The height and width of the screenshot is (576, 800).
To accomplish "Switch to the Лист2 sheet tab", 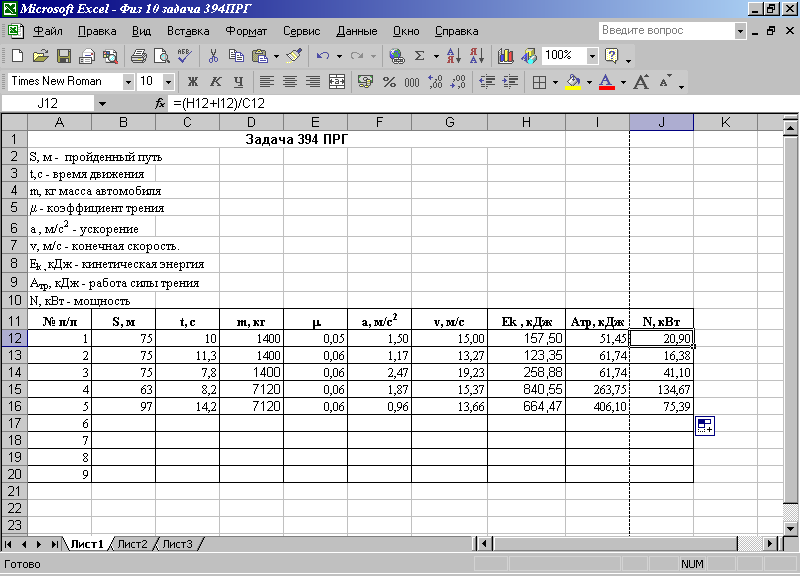I will pyautogui.click(x=133, y=544).
